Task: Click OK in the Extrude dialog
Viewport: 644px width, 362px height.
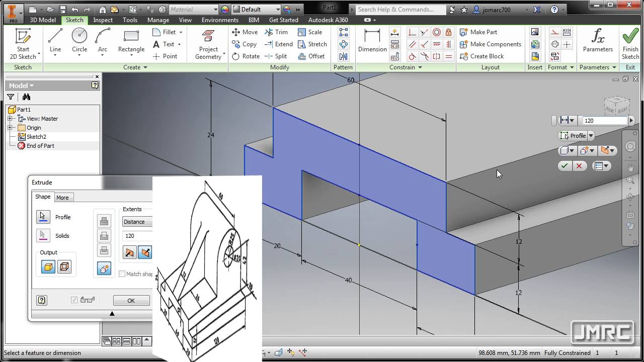Action: pos(131,301)
